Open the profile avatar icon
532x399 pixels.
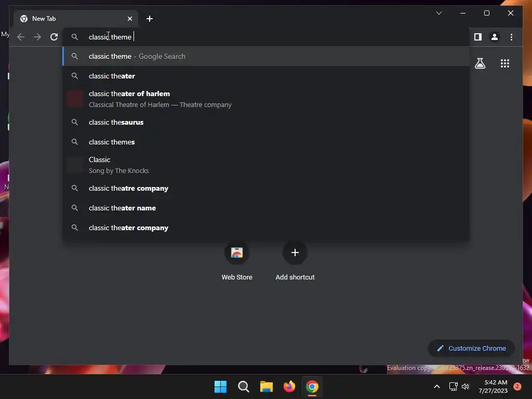[495, 37]
